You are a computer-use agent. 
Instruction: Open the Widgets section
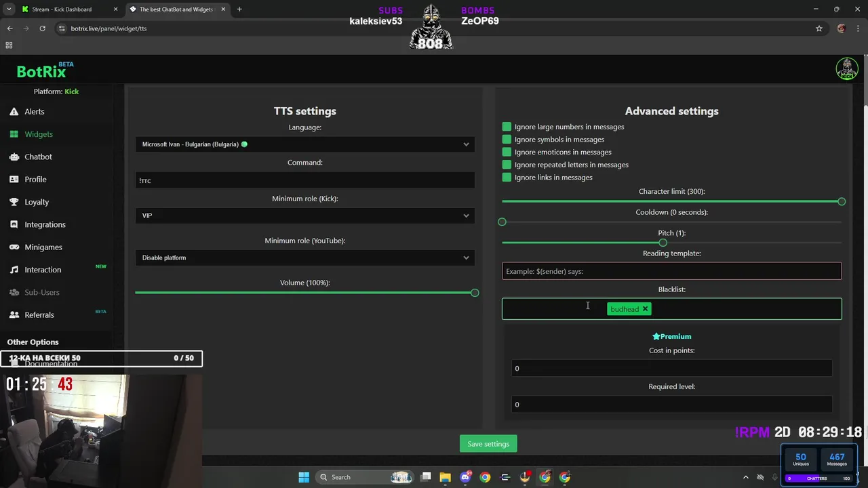pyautogui.click(x=38, y=134)
